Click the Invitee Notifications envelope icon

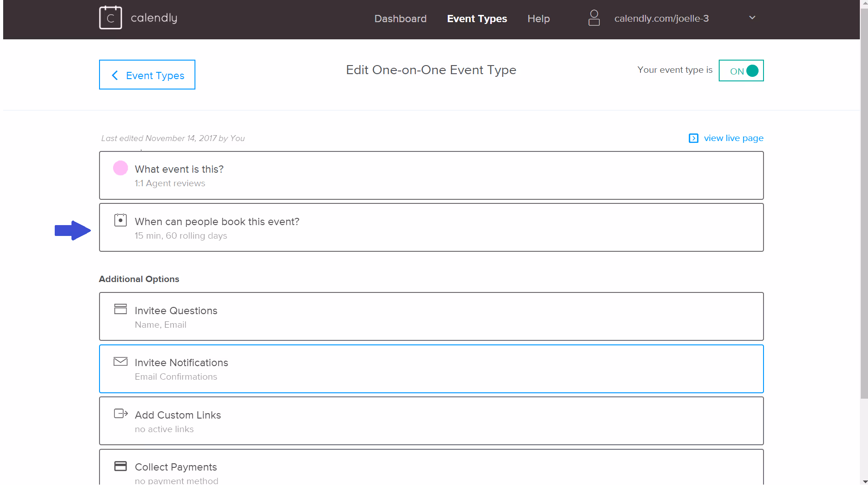coord(120,361)
